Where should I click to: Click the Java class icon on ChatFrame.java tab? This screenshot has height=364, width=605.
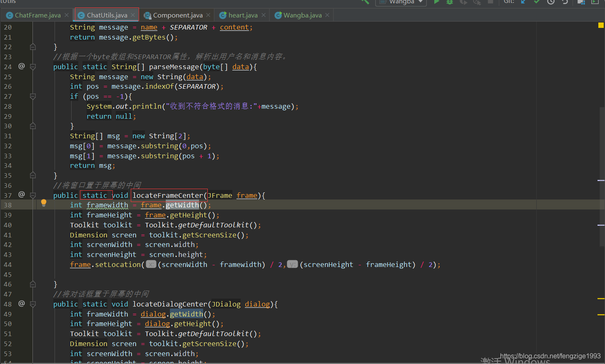click(x=9, y=15)
